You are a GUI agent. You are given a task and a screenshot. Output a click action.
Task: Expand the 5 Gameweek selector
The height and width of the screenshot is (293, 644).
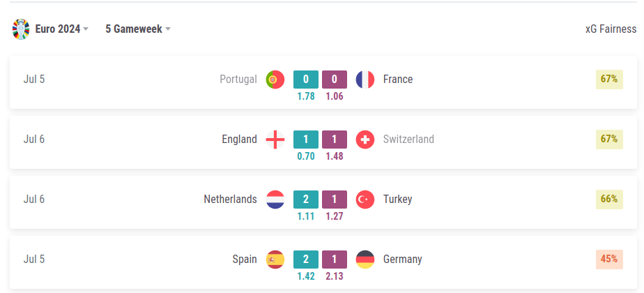(x=138, y=29)
